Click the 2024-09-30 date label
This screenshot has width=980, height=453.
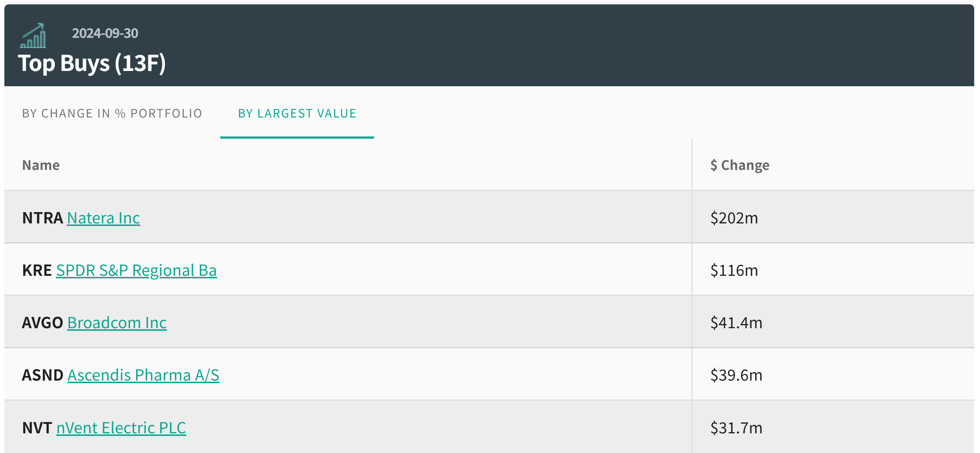point(105,33)
